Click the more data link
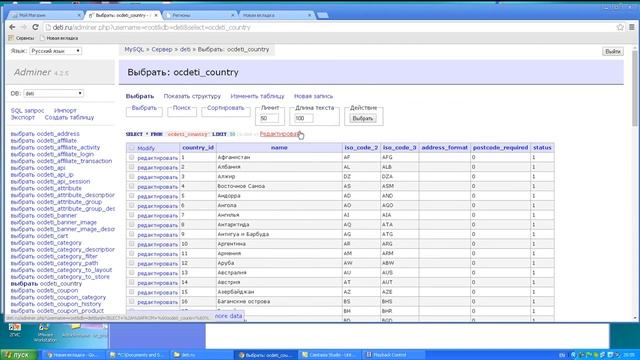This screenshot has width=640, height=360. (229, 316)
